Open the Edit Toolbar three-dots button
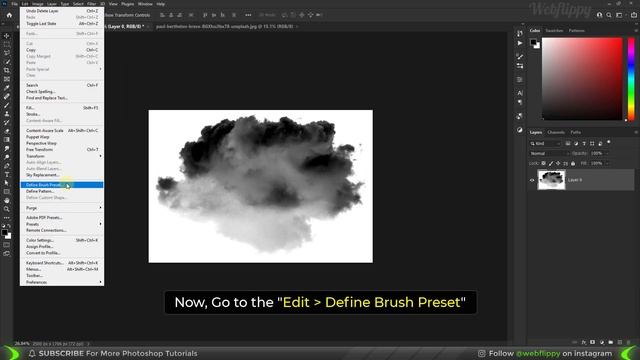This screenshot has width=640, height=360. coord(7,218)
